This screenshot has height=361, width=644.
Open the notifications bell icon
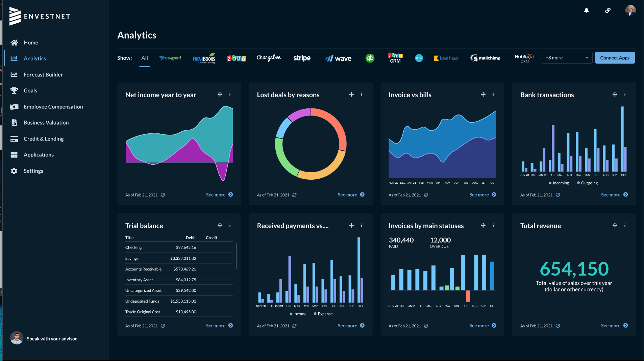(x=587, y=10)
